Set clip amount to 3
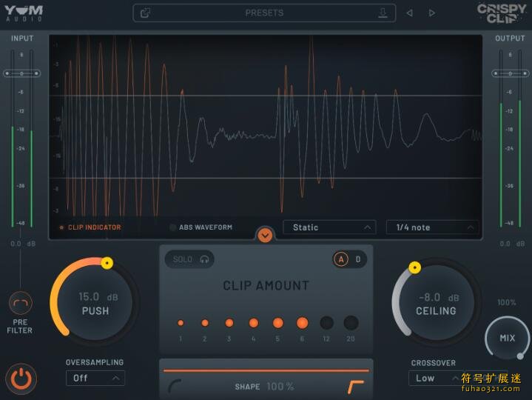The height and width of the screenshot is (400, 532). coord(229,323)
